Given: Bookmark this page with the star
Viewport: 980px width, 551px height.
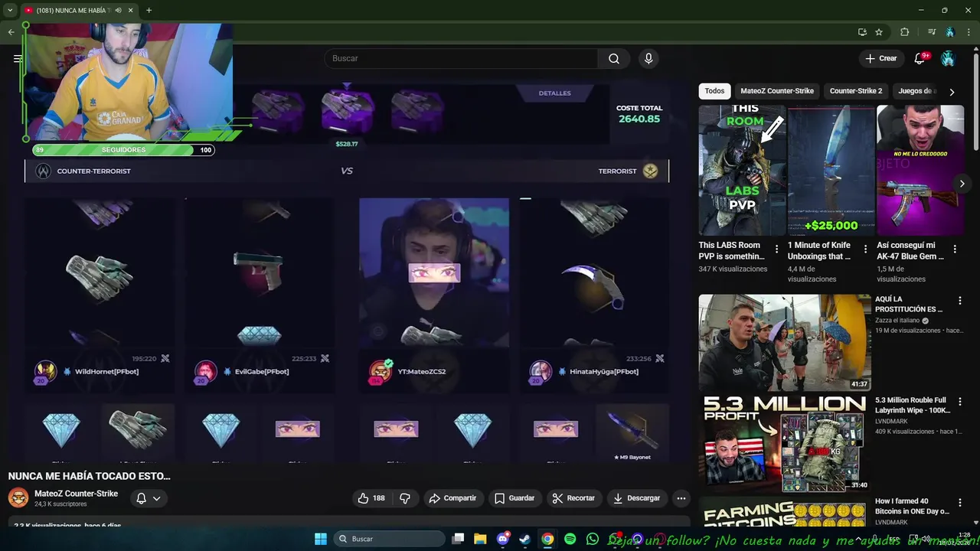Looking at the screenshot, I should click(x=879, y=32).
